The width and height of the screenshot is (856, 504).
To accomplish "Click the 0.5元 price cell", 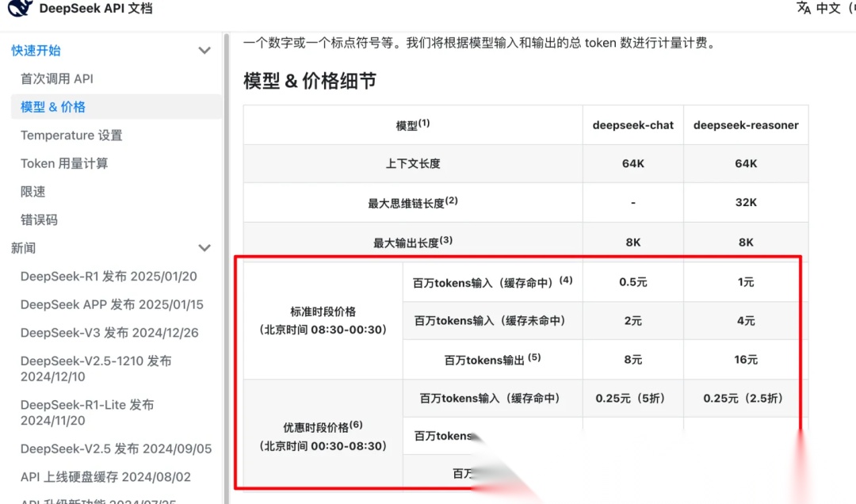I will 633,282.
